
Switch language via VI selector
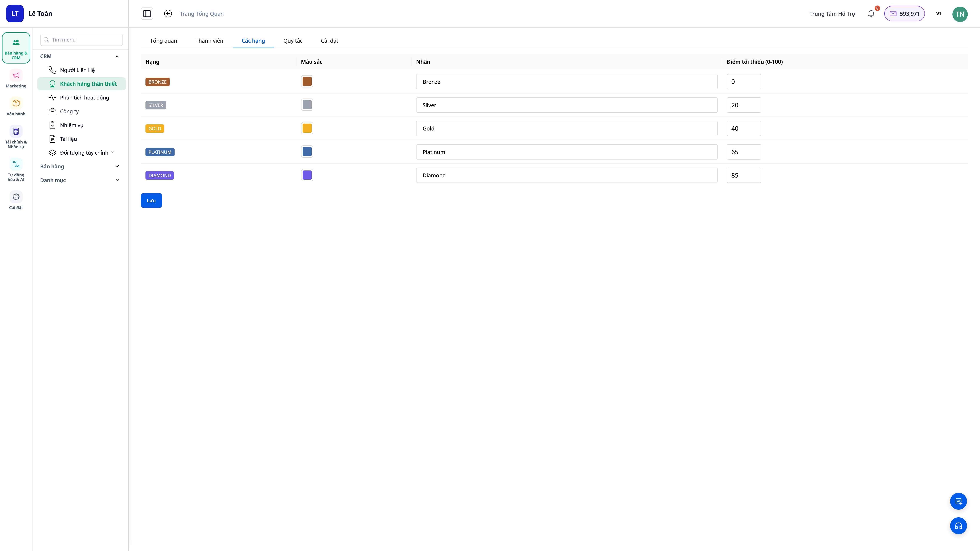click(x=938, y=14)
